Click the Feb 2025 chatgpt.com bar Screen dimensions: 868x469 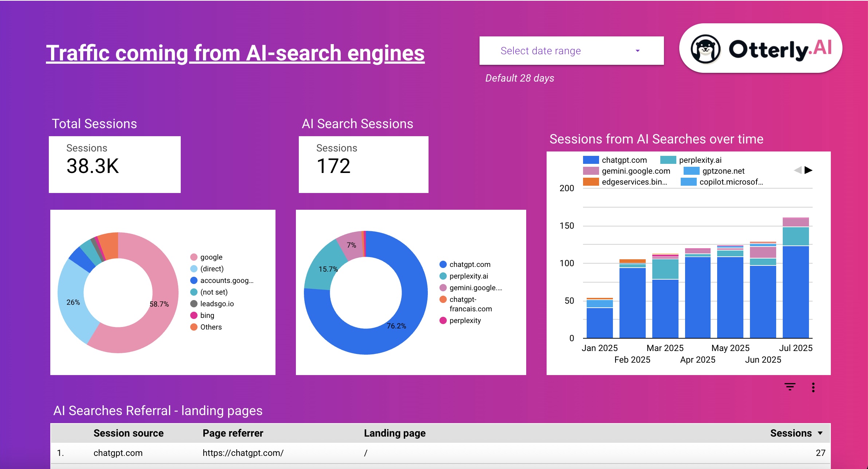633,303
